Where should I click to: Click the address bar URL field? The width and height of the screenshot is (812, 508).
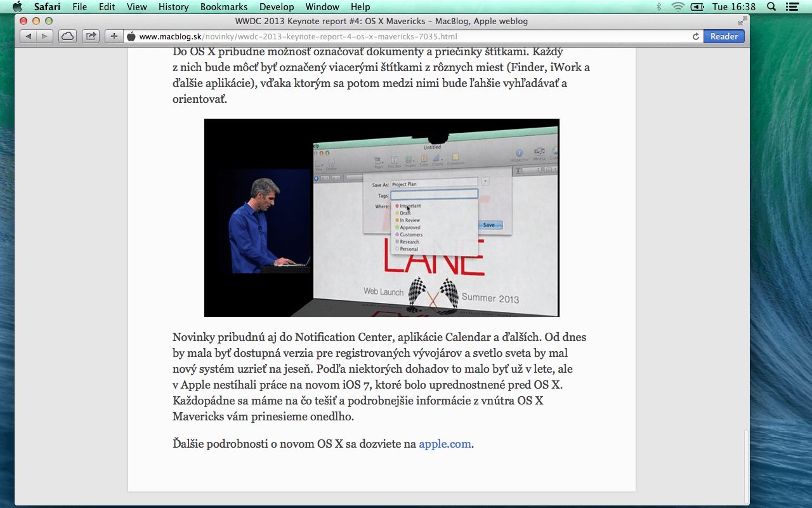pos(412,36)
